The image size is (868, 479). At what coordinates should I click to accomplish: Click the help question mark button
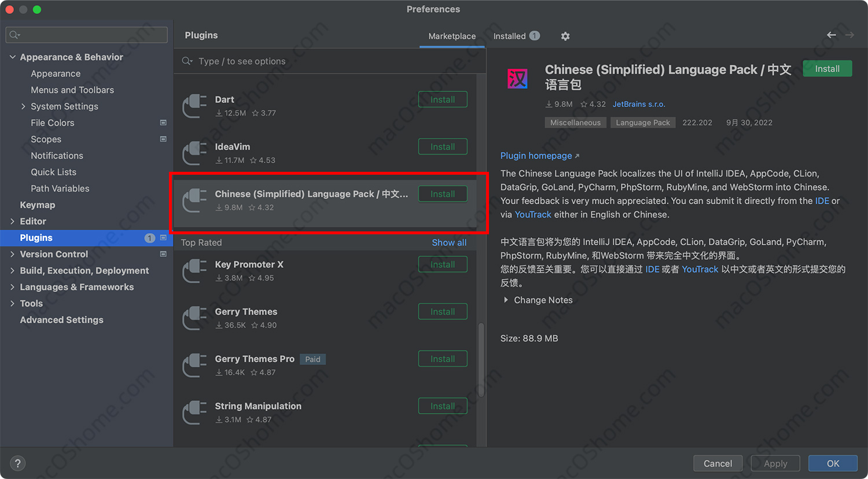tap(18, 463)
